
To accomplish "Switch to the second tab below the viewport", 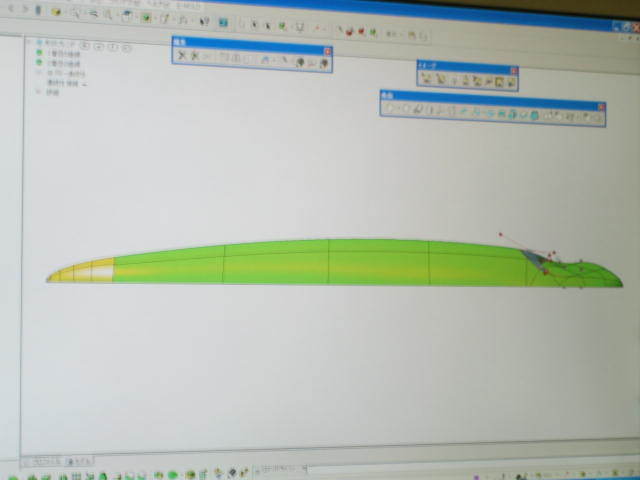I will tap(78, 461).
